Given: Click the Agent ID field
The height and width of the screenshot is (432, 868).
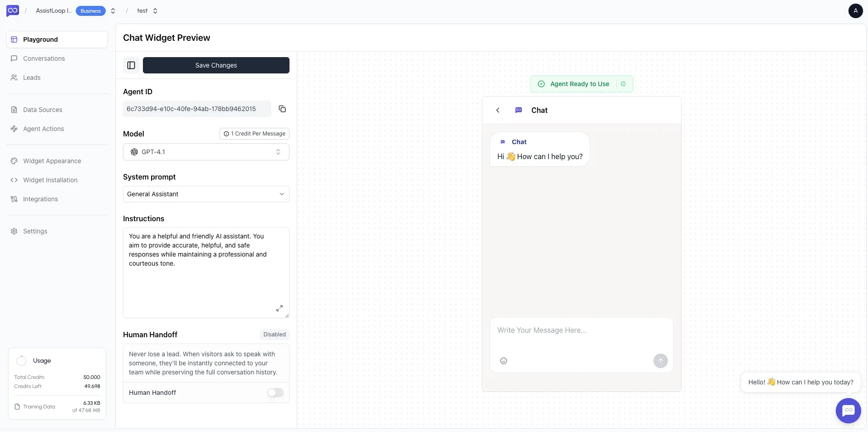Looking at the screenshot, I should pyautogui.click(x=197, y=109).
